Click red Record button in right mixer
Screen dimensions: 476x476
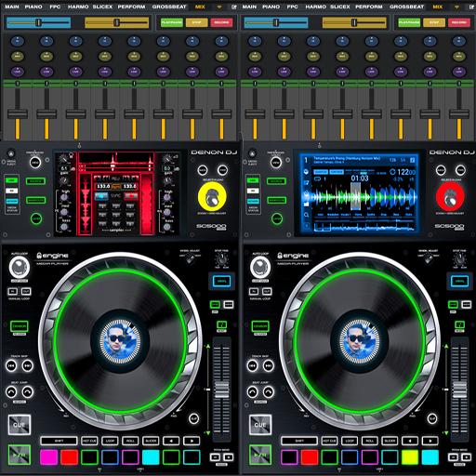coord(459,22)
